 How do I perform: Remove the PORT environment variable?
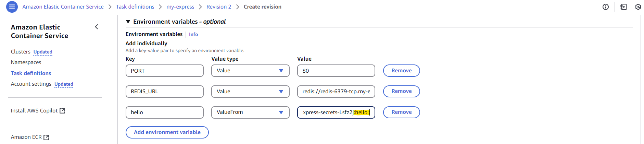(x=401, y=71)
